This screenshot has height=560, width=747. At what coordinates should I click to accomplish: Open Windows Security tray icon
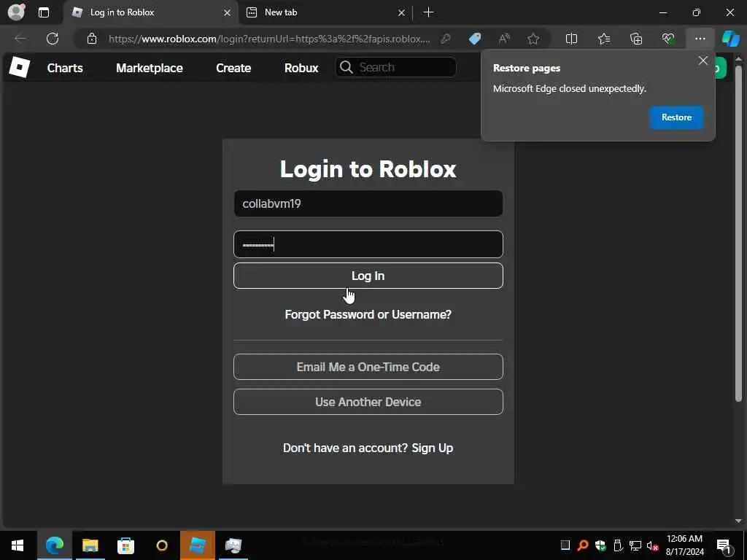[600, 545]
